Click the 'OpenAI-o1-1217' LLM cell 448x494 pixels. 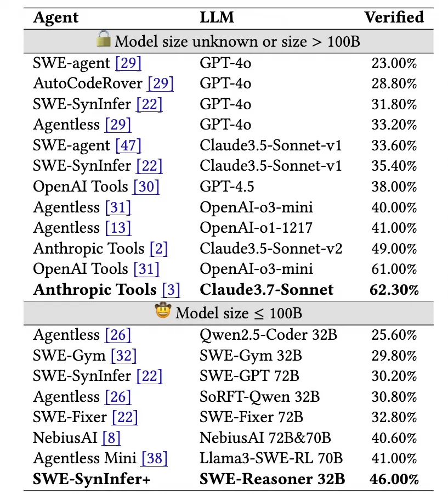coord(256,228)
